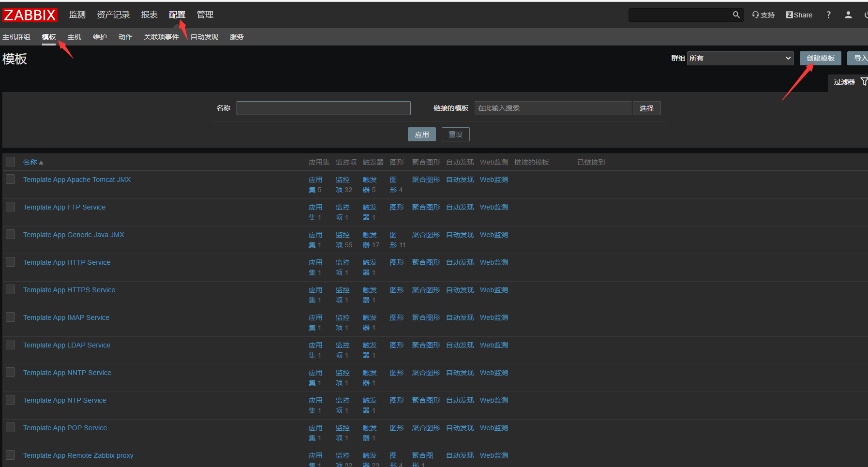Click the 选择 button for linked templates

(647, 108)
